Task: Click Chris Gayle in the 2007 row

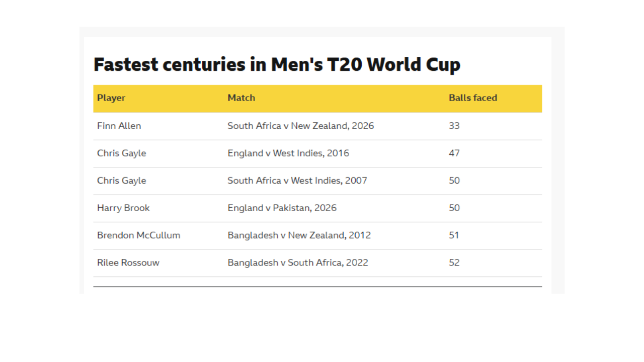Action: [x=121, y=180]
